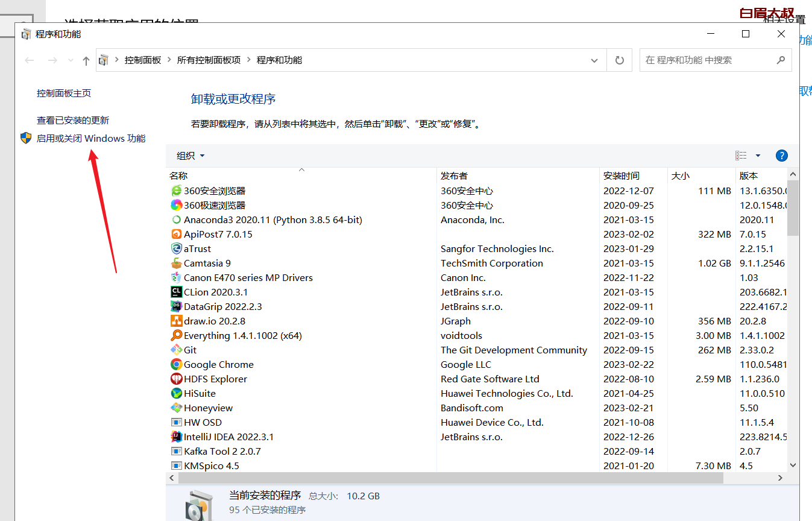Select publisher cell Bandisoft.com
This screenshot has height=521, width=812.
[472, 408]
